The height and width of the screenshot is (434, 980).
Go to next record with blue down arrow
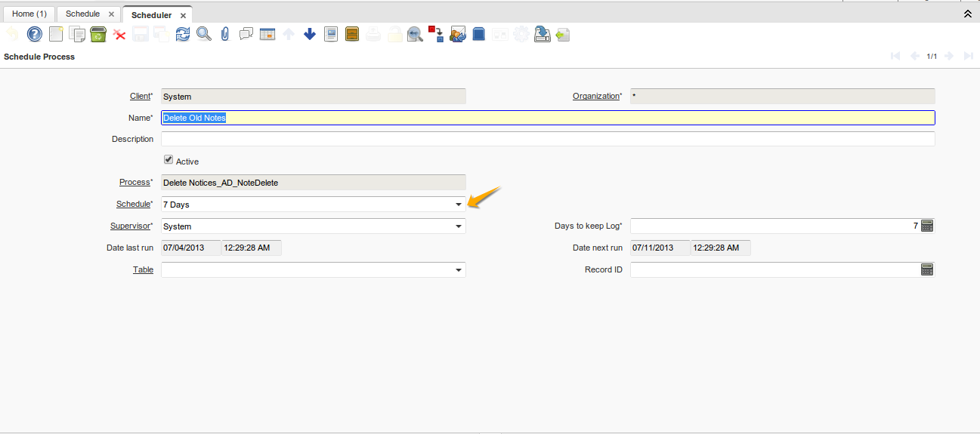click(309, 34)
